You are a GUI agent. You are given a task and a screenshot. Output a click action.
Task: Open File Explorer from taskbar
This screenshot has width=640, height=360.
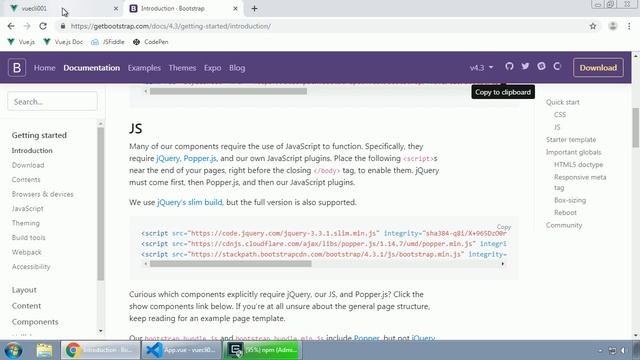(x=44, y=350)
